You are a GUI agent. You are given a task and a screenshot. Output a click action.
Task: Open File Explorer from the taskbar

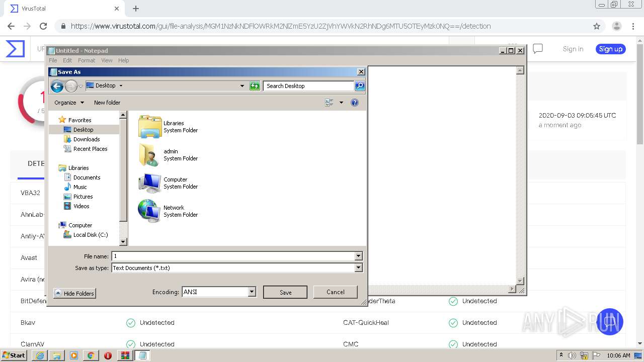[x=57, y=355]
